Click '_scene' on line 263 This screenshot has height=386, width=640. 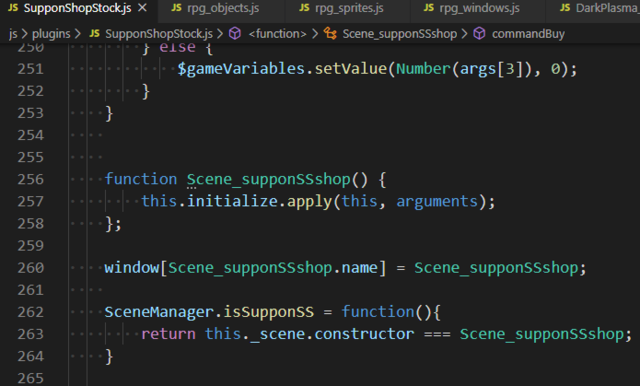[x=278, y=334]
